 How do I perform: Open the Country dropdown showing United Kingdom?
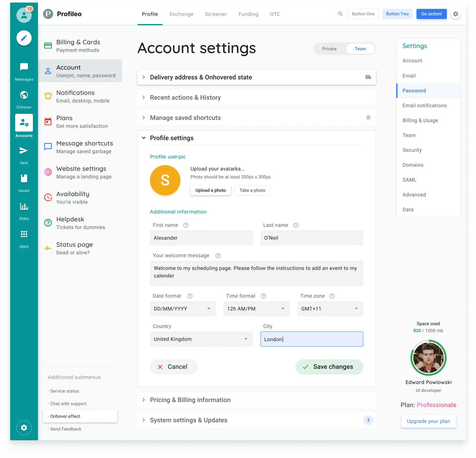point(201,339)
